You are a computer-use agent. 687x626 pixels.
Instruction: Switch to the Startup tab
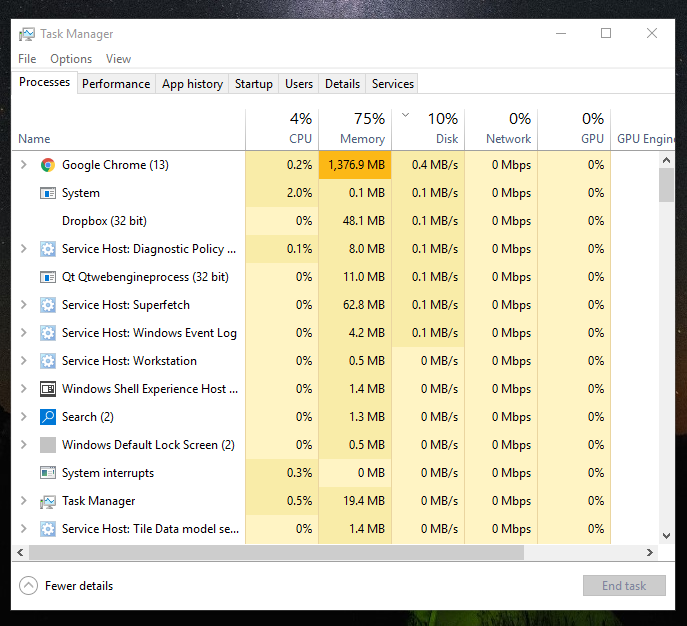pos(254,84)
